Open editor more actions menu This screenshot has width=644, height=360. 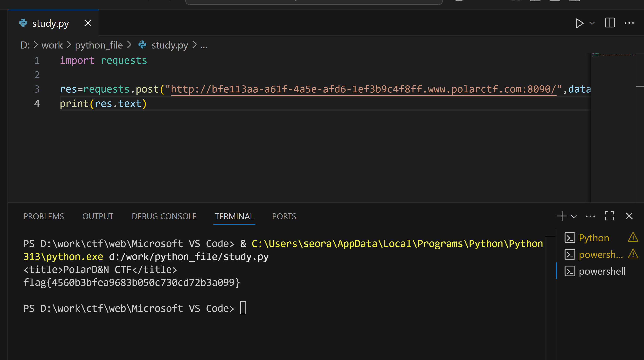pos(629,23)
